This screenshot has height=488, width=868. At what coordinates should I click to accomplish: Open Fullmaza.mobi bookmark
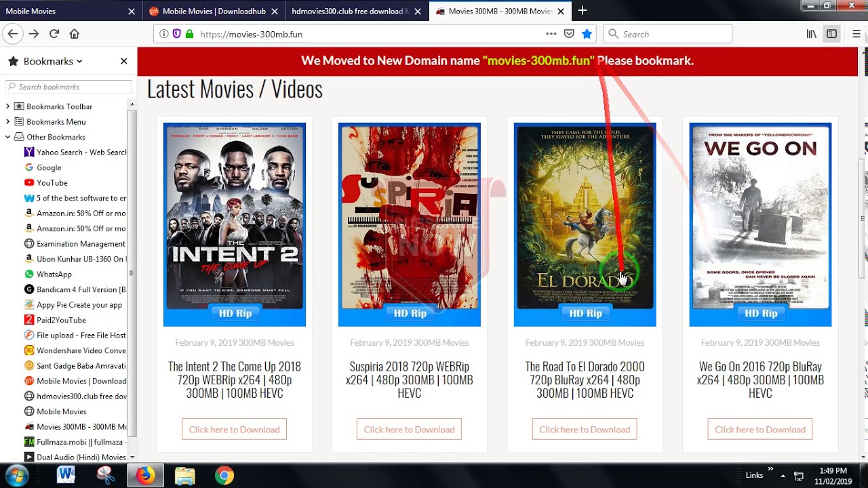[75, 442]
